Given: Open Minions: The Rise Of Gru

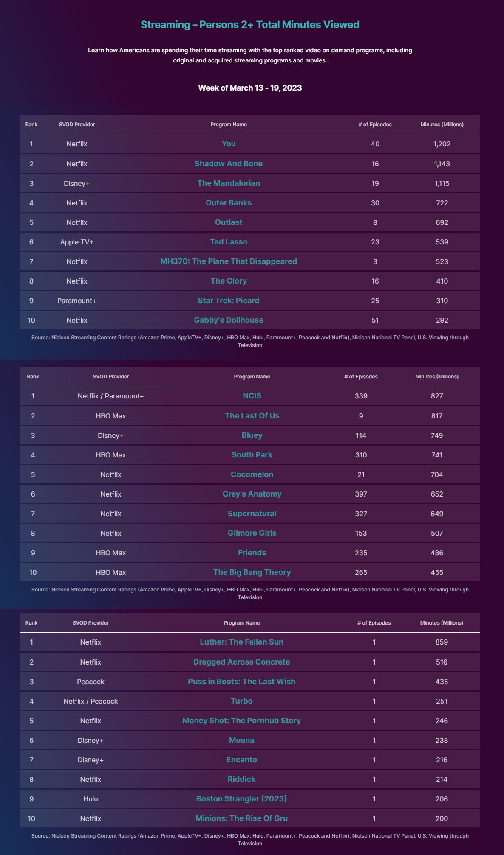Looking at the screenshot, I should click(241, 818).
